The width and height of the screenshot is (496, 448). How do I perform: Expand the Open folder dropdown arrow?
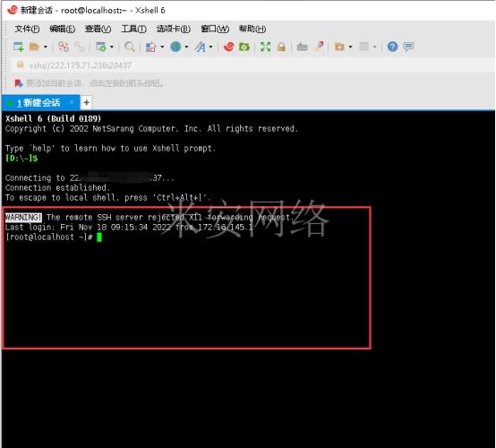click(46, 47)
